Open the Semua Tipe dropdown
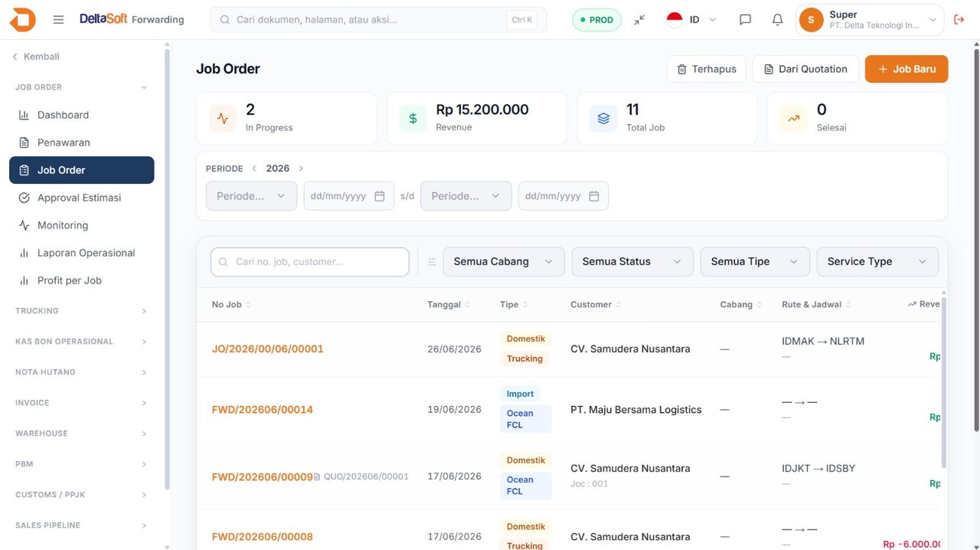The image size is (980, 550). coord(755,262)
